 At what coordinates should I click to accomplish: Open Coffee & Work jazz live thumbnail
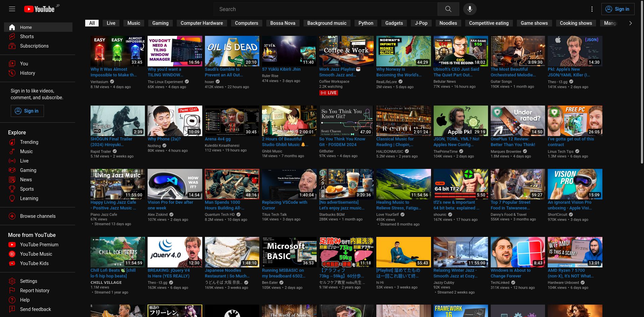346,51
